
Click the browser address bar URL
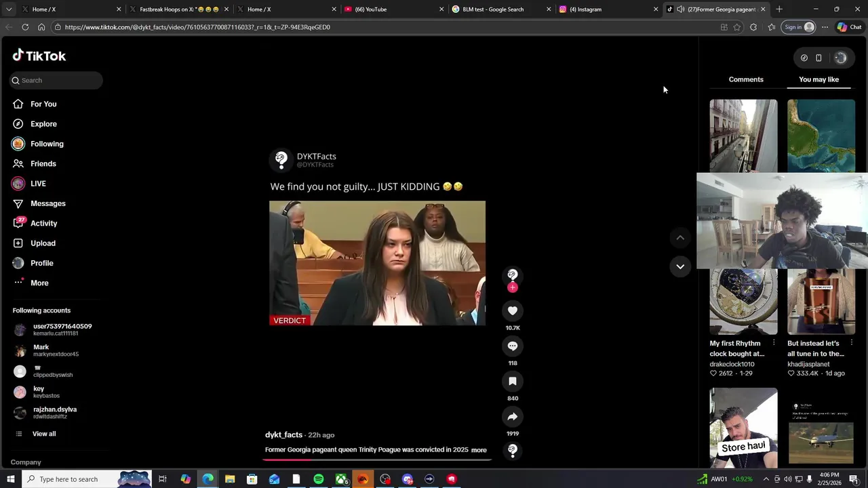point(197,27)
